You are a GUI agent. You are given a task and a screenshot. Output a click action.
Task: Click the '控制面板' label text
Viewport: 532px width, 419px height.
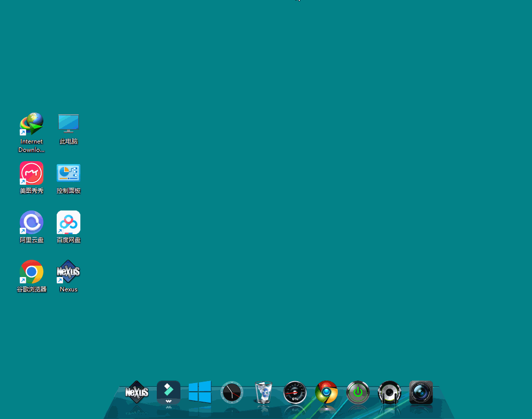[69, 191]
